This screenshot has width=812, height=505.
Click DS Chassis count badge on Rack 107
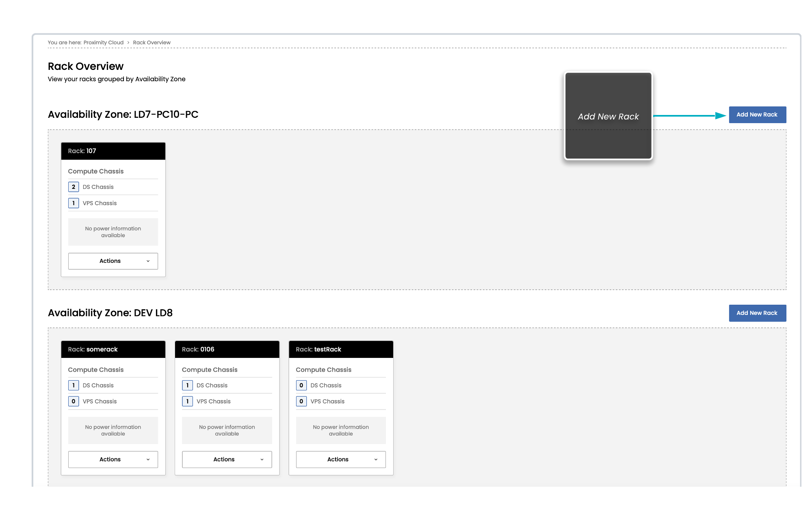74,187
